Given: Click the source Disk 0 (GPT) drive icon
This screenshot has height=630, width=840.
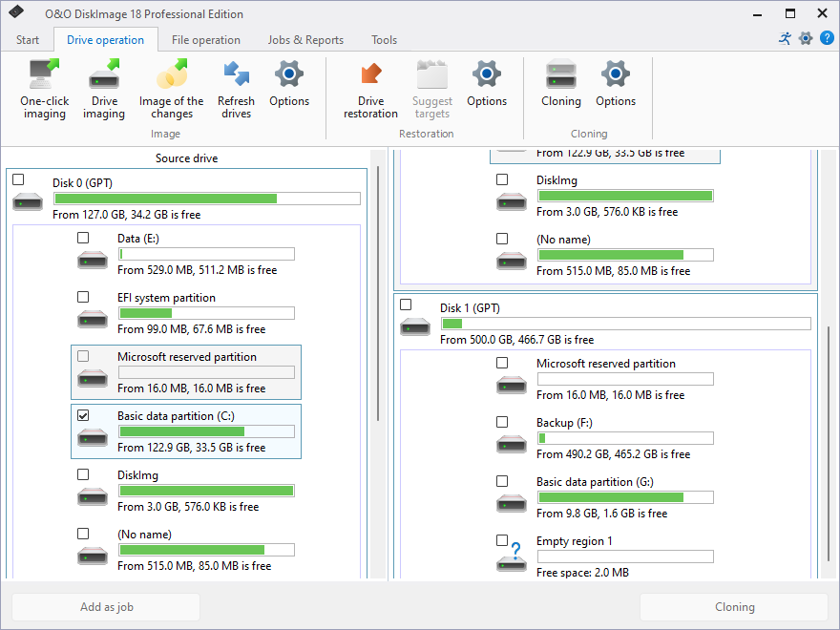Looking at the screenshot, I should click(28, 202).
